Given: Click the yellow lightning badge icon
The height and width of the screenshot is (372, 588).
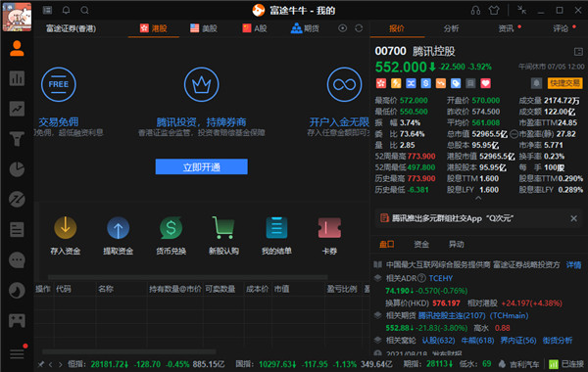Looking at the screenshot, I should 396,83.
